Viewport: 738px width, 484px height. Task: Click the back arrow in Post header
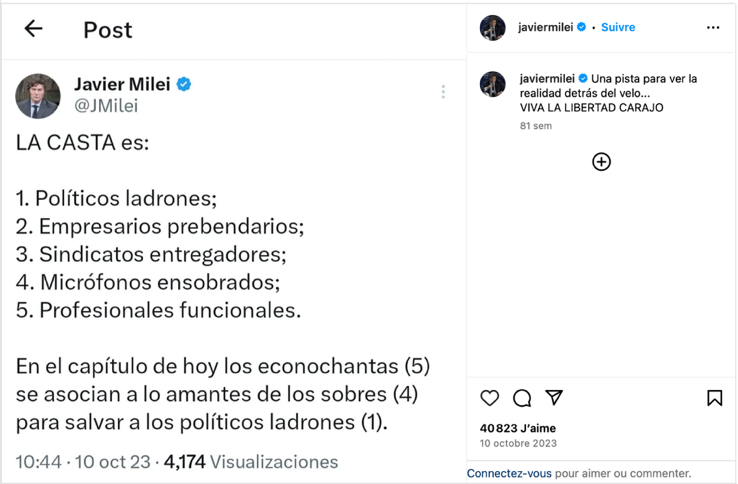pos(33,29)
